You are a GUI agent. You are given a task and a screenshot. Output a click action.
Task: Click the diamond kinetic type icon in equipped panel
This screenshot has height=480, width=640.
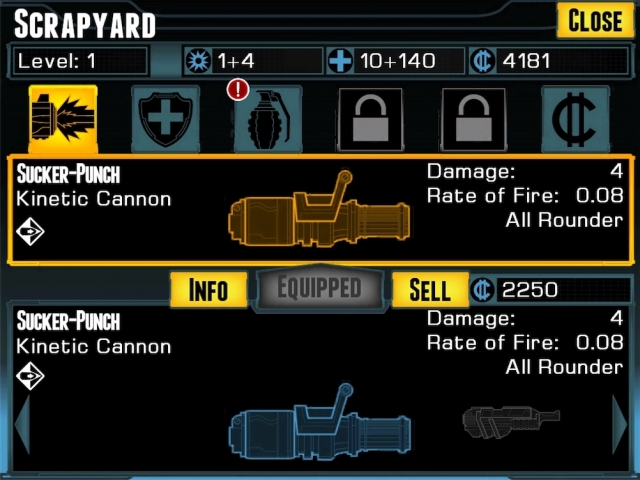pos(30,231)
